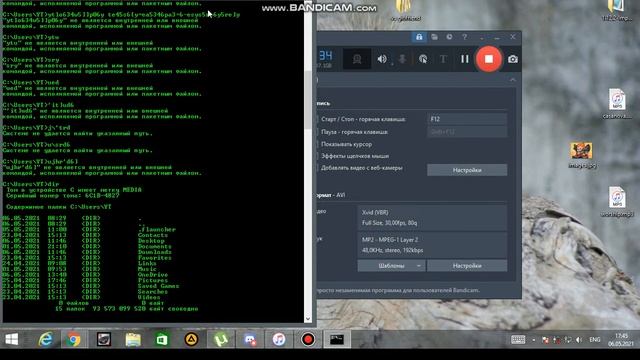Select the image jpg file on desktop

pos(582,155)
